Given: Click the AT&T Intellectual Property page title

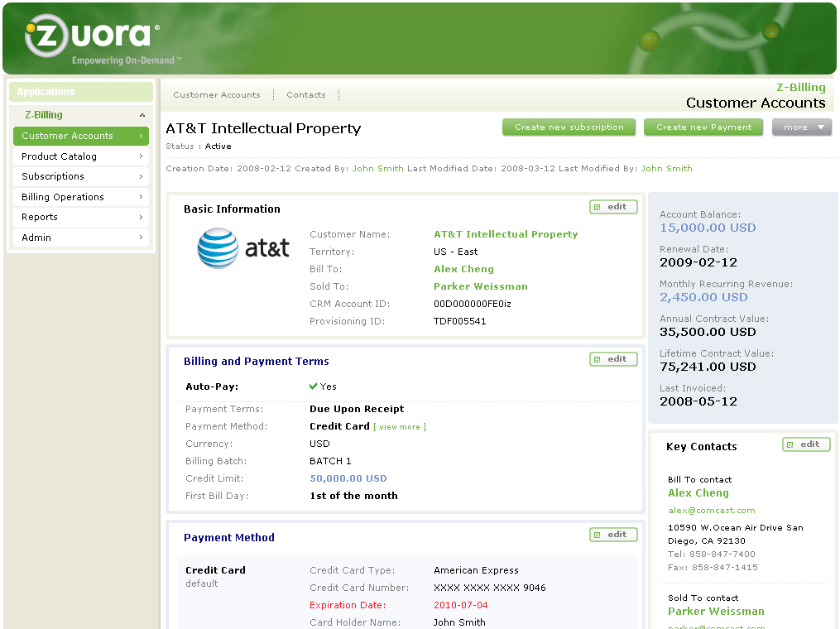Looking at the screenshot, I should click(263, 128).
